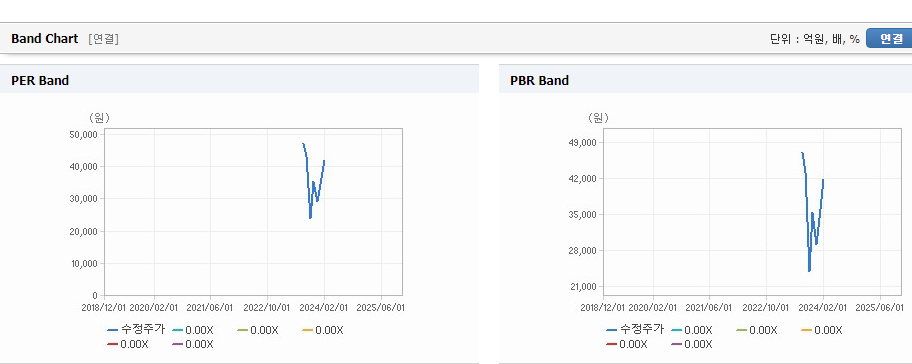The height and width of the screenshot is (364, 912).
Task: Click the 2022/10/01 date under PBR Band chart
Action: (766, 307)
